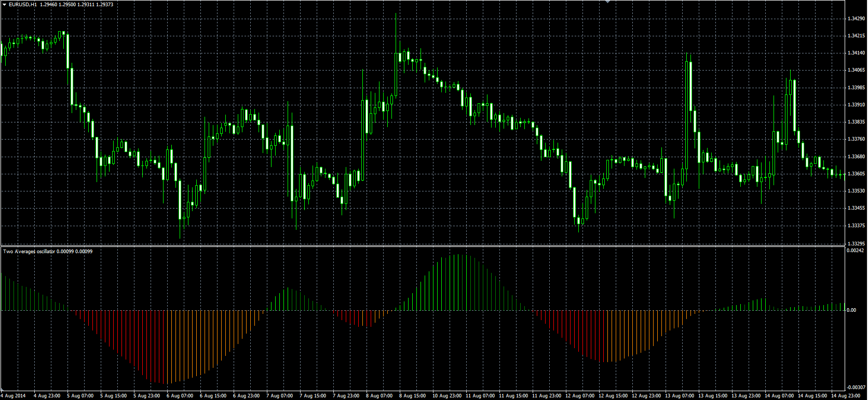Click the 6 Aug 23:00 time label
868x400 pixels.
pos(246,396)
